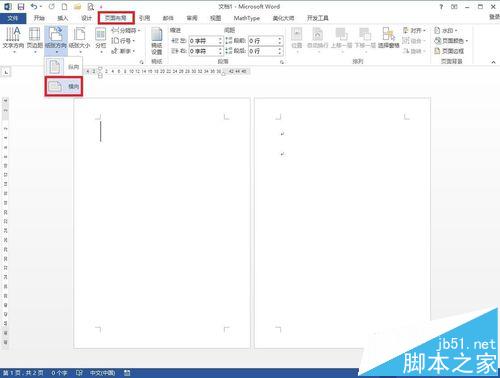This screenshot has width=500, height=378.
Task: Click the left indent spinner arrows
Action: click(220, 41)
